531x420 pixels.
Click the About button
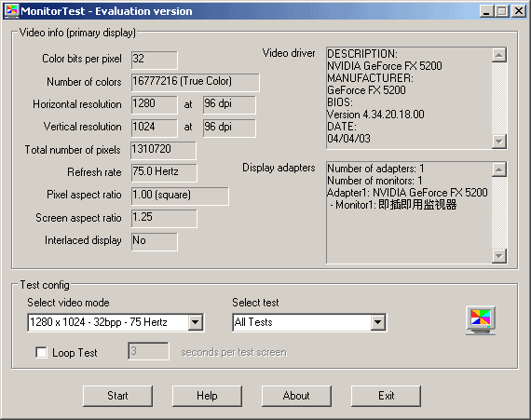[296, 396]
